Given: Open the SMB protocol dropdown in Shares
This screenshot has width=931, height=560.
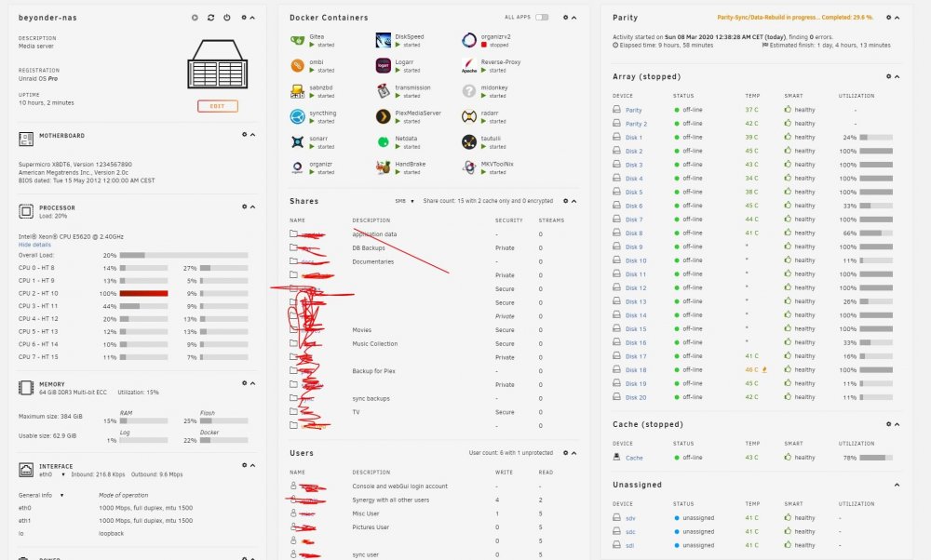Looking at the screenshot, I should tap(405, 201).
